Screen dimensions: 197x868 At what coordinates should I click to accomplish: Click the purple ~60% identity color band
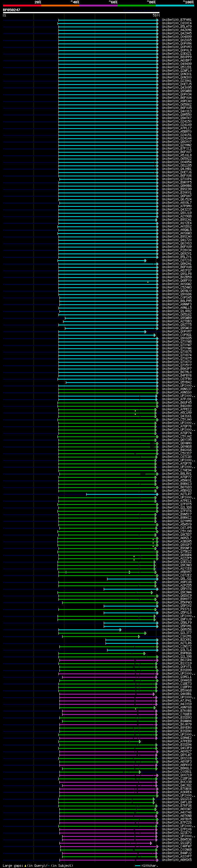click(x=99, y=6)
